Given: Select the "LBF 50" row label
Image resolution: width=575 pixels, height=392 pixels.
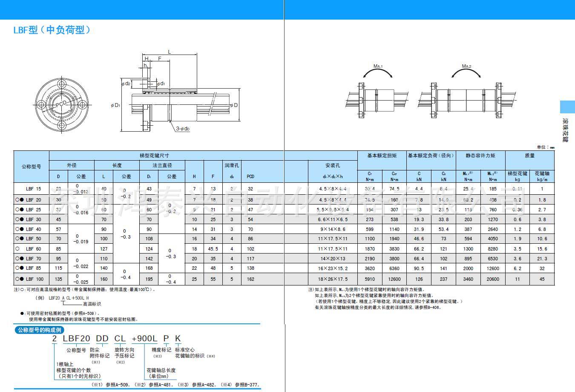Looking at the screenshot, I should coord(34,239).
